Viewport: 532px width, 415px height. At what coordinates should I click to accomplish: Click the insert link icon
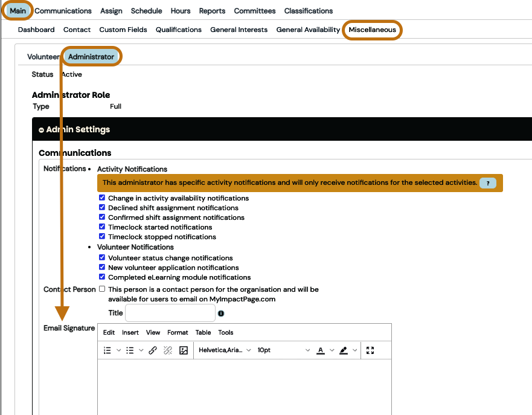coord(153,350)
